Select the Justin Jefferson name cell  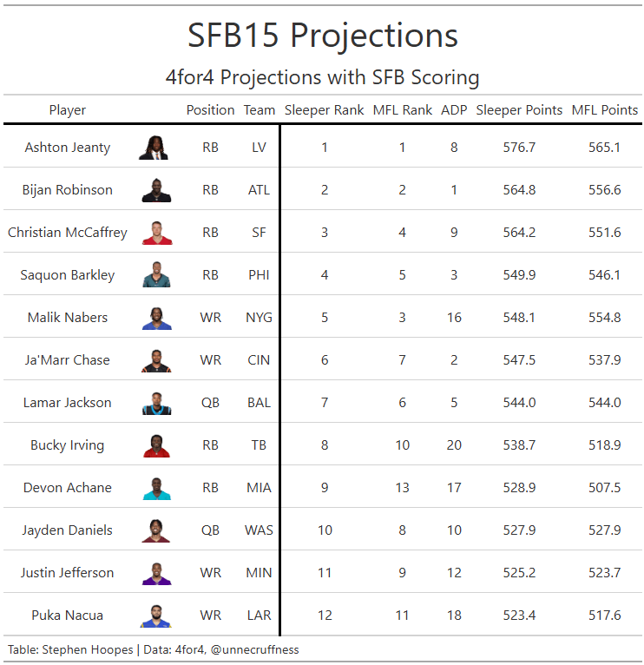pos(68,573)
